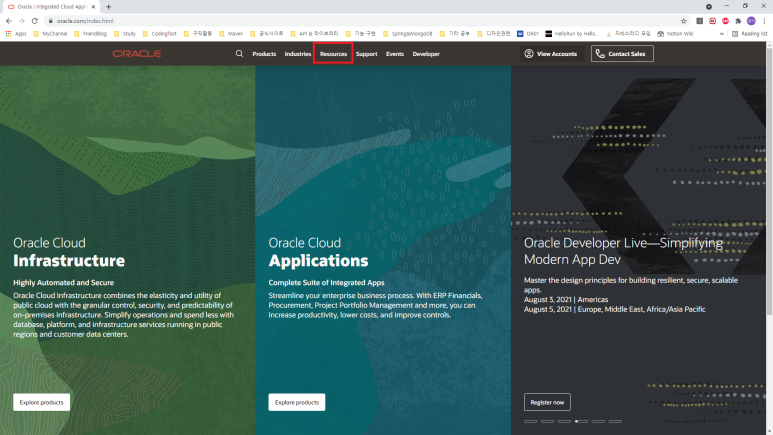Click the Oracle Developer Live heading
This screenshot has height=435, width=773.
click(623, 251)
